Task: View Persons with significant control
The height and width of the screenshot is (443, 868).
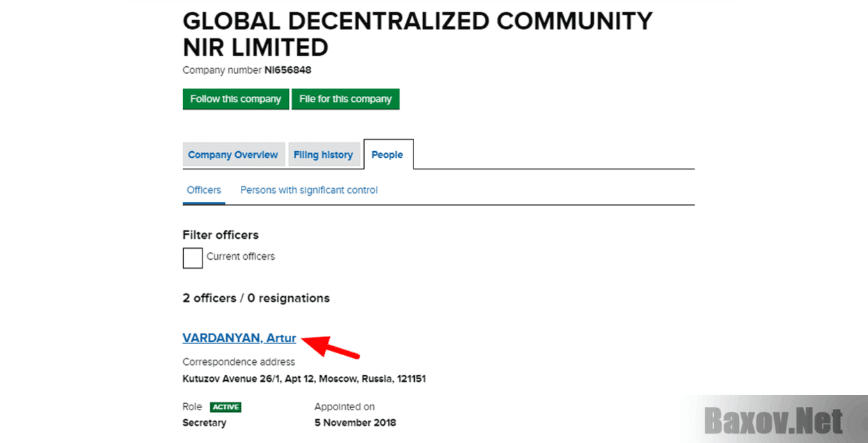Action: coord(308,189)
